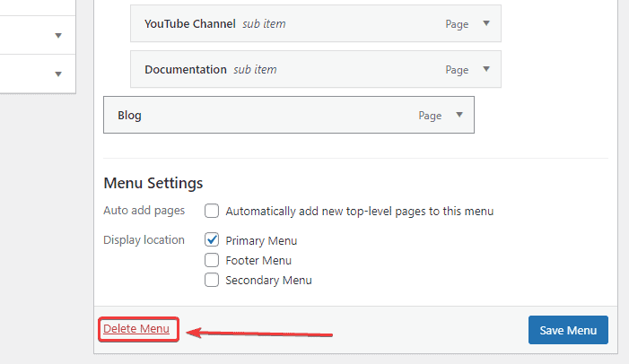
Task: Uncheck the Primary Menu checkbox
Action: pyautogui.click(x=212, y=240)
